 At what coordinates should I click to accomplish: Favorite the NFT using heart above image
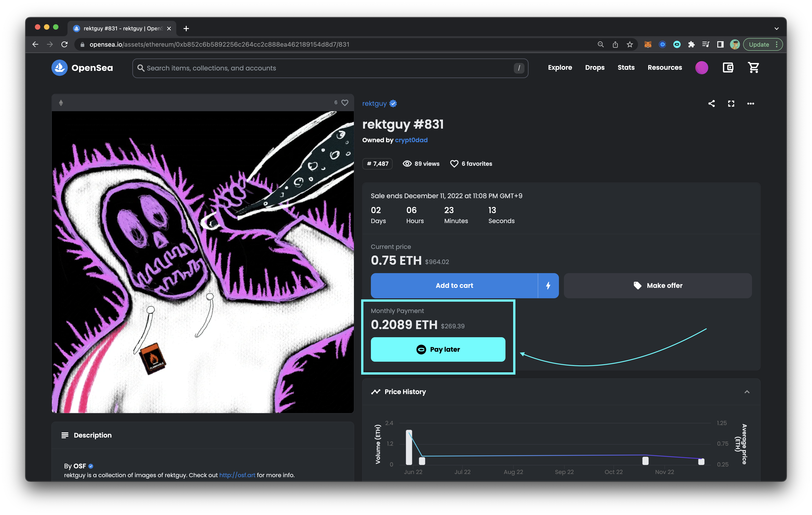pos(345,102)
